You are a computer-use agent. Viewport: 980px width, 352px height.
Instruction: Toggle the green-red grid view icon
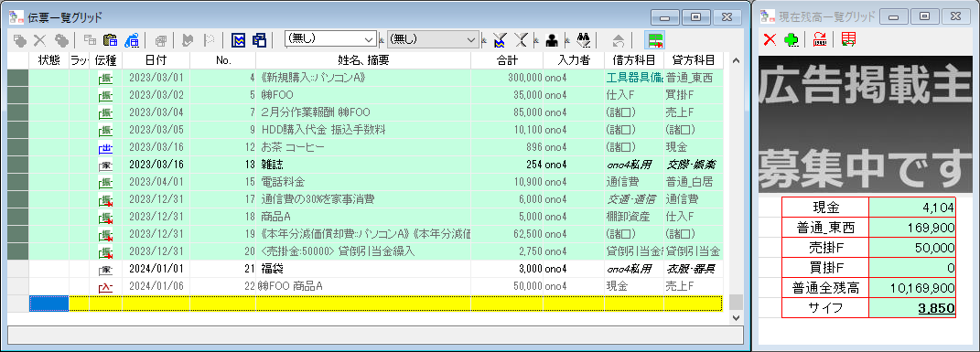tap(655, 40)
